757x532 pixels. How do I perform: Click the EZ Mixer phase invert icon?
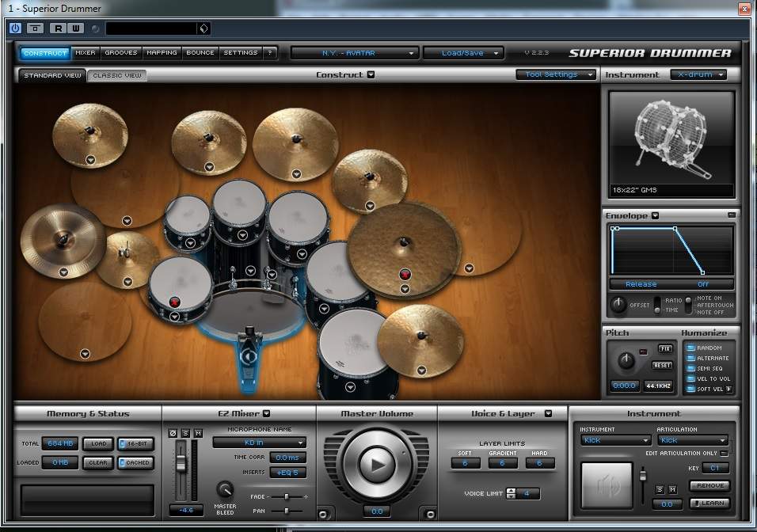click(x=173, y=432)
